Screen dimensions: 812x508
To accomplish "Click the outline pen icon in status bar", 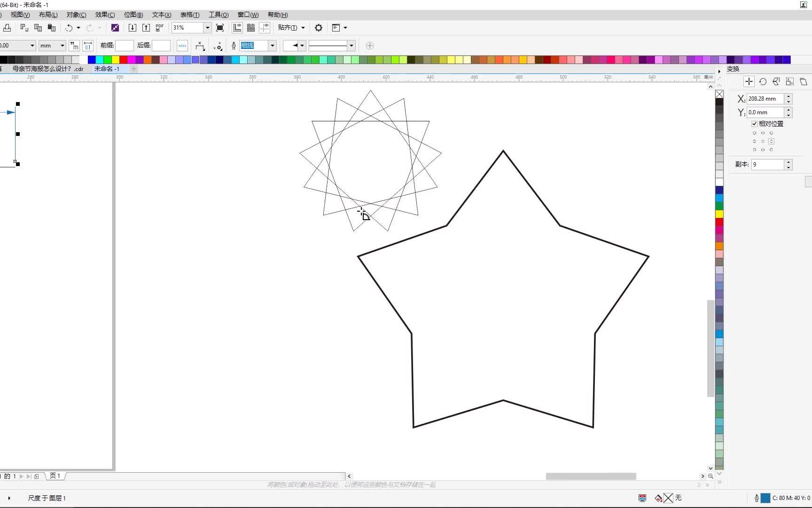I will pyautogui.click(x=757, y=498).
